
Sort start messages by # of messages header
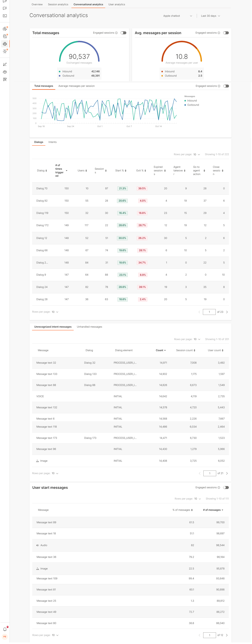click(213, 510)
